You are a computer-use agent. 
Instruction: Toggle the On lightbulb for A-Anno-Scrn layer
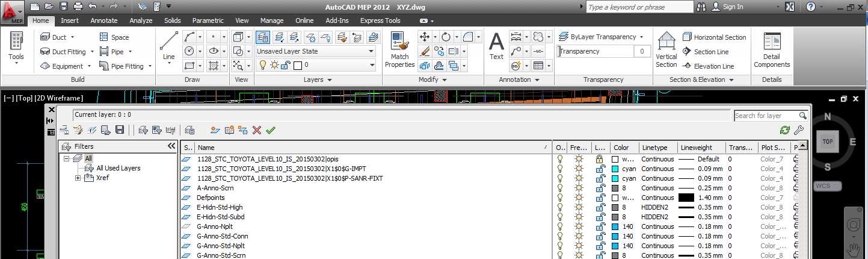(x=560, y=188)
